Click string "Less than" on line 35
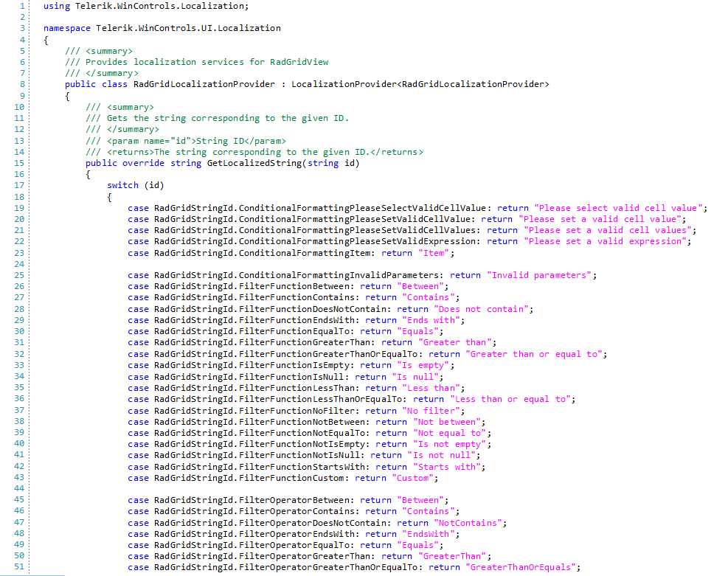728x576 pixels. tap(431, 388)
